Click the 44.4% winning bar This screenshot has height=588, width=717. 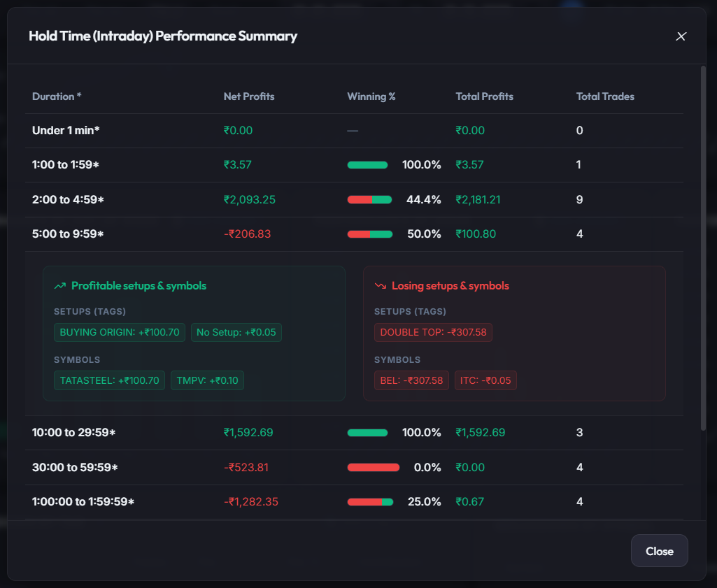pos(369,200)
